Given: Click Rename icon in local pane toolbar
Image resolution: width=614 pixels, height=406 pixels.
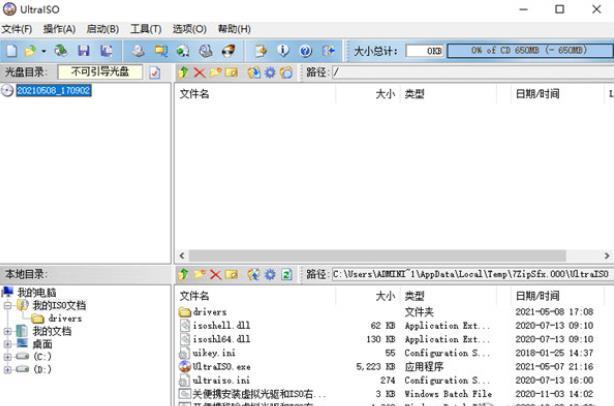Looking at the screenshot, I should point(231,274).
